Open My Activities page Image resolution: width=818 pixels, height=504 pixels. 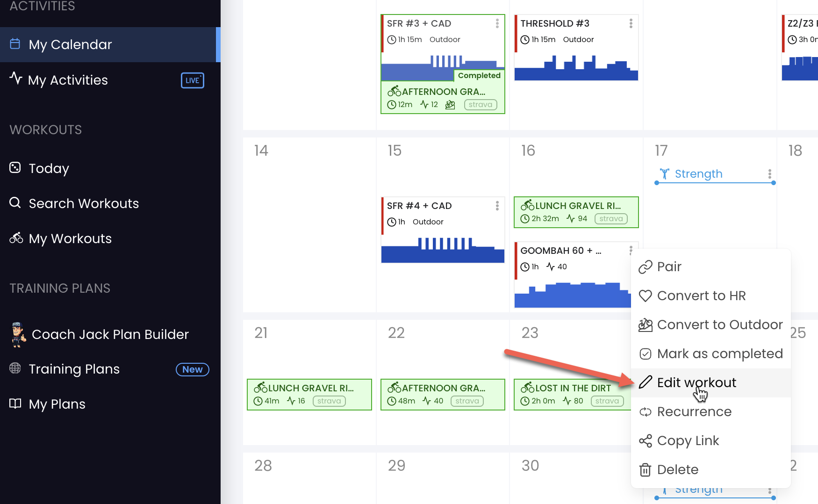[67, 80]
